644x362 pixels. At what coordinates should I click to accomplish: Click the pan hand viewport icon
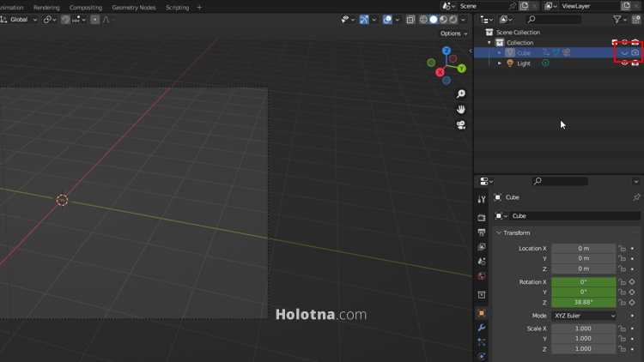click(x=461, y=110)
